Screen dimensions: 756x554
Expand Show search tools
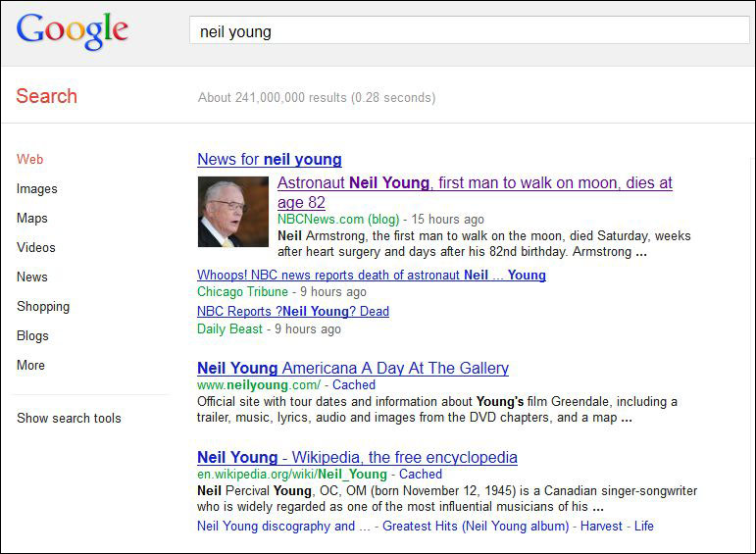pos(69,418)
